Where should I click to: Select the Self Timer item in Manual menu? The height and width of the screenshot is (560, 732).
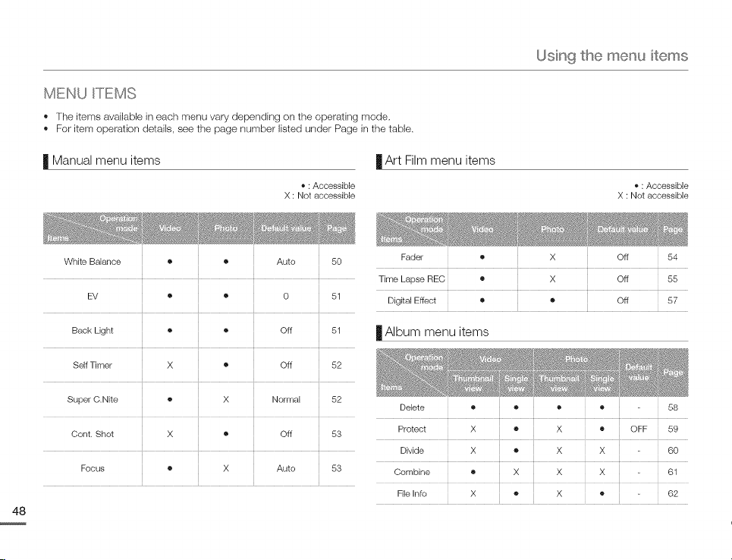point(93,365)
